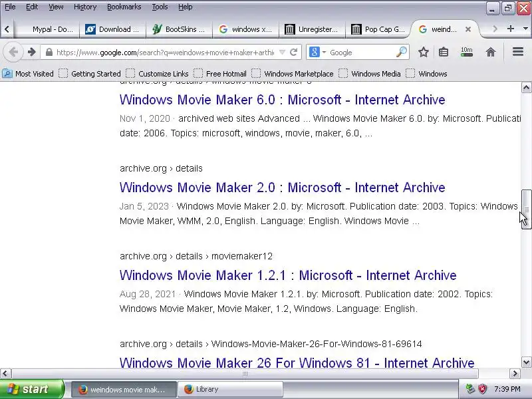Open the History menu
This screenshot has height=399, width=532.
[x=85, y=7]
